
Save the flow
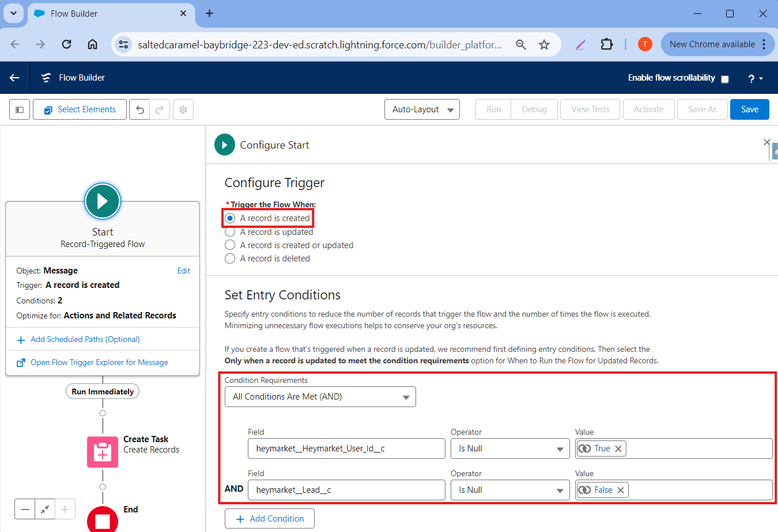750,109
